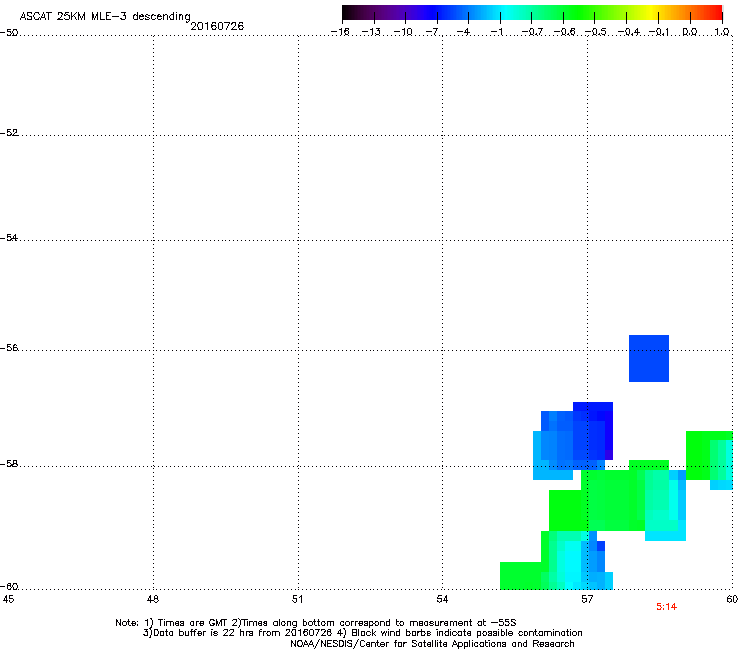
Task: Click the color bar label -10
Action: coord(403,32)
